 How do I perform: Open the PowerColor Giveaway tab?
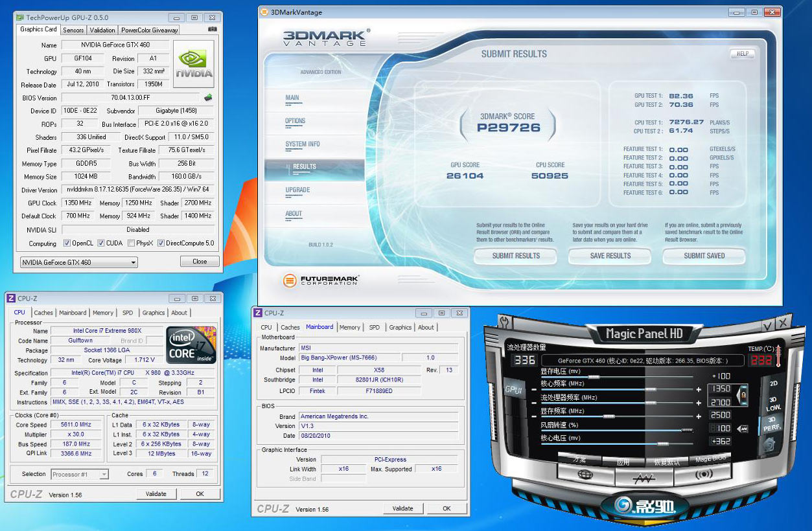[149, 30]
